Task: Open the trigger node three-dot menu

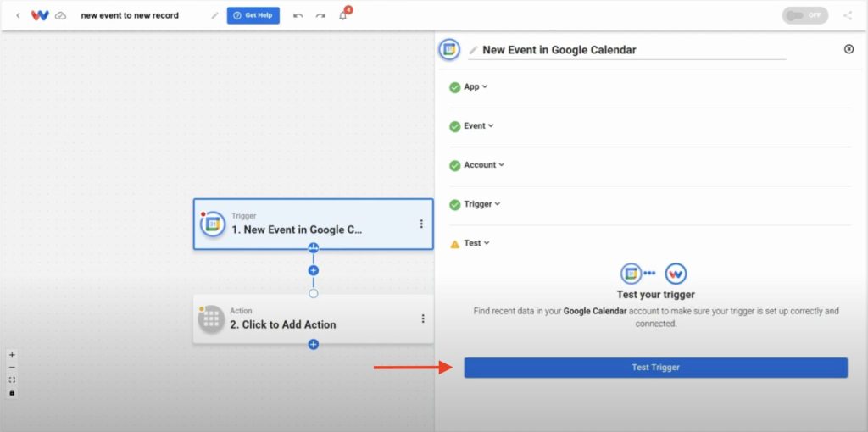Action: 421,224
